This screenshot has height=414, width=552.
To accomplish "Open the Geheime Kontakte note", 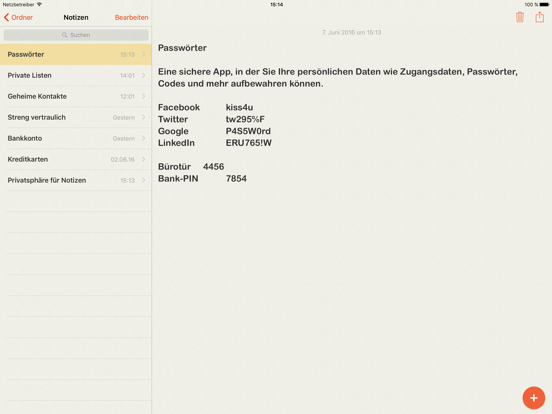I will (76, 96).
